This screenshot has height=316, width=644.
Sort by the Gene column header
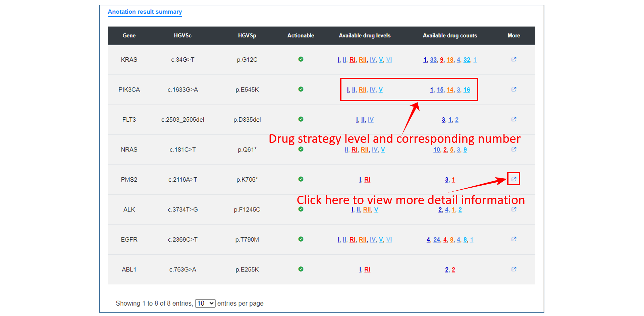pyautogui.click(x=129, y=36)
